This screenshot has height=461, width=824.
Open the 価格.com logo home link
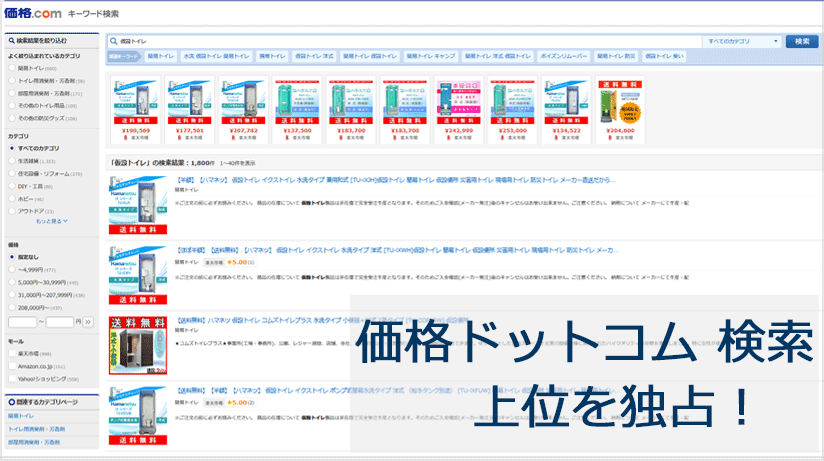33,13
